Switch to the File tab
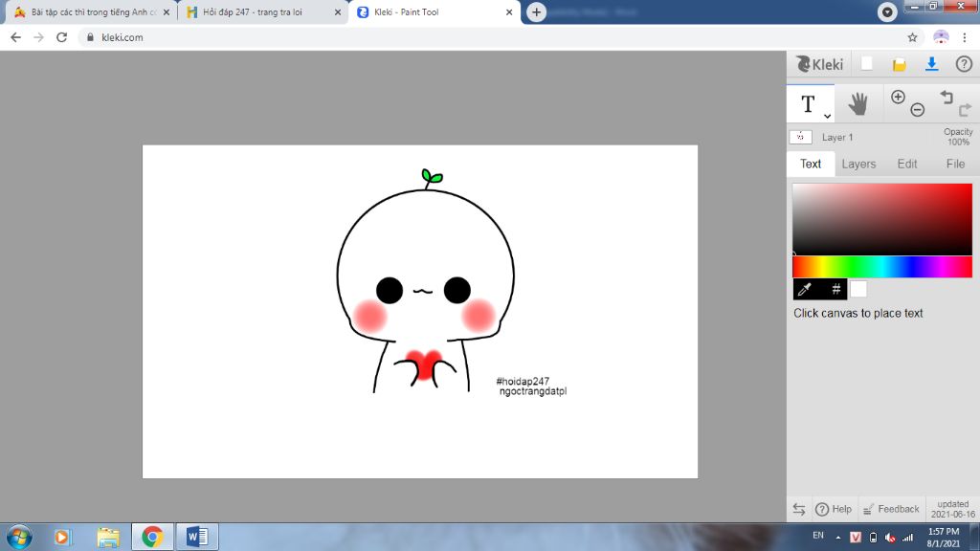980x551 pixels. tap(955, 164)
